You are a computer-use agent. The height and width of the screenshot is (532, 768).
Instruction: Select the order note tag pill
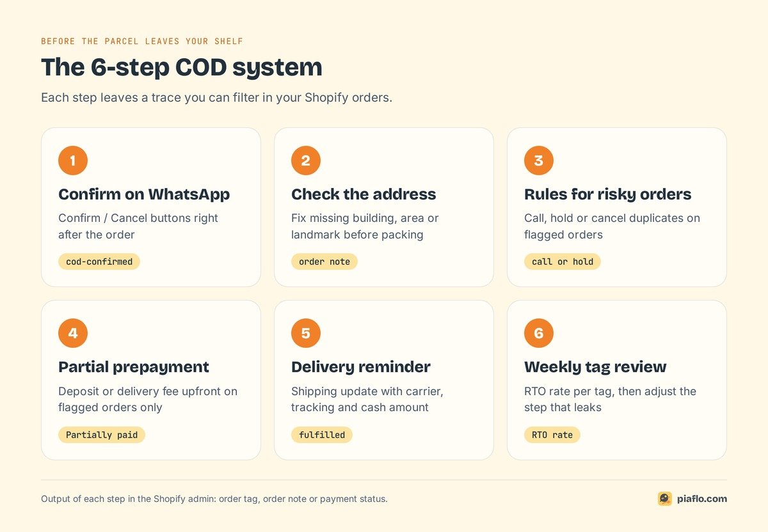(324, 262)
